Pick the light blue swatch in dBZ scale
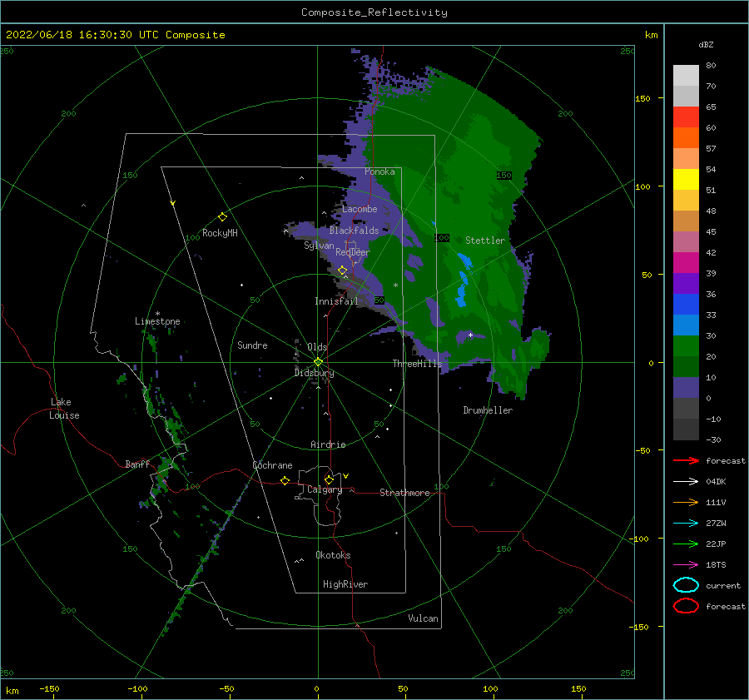Image resolution: width=749 pixels, height=700 pixels. (686, 325)
